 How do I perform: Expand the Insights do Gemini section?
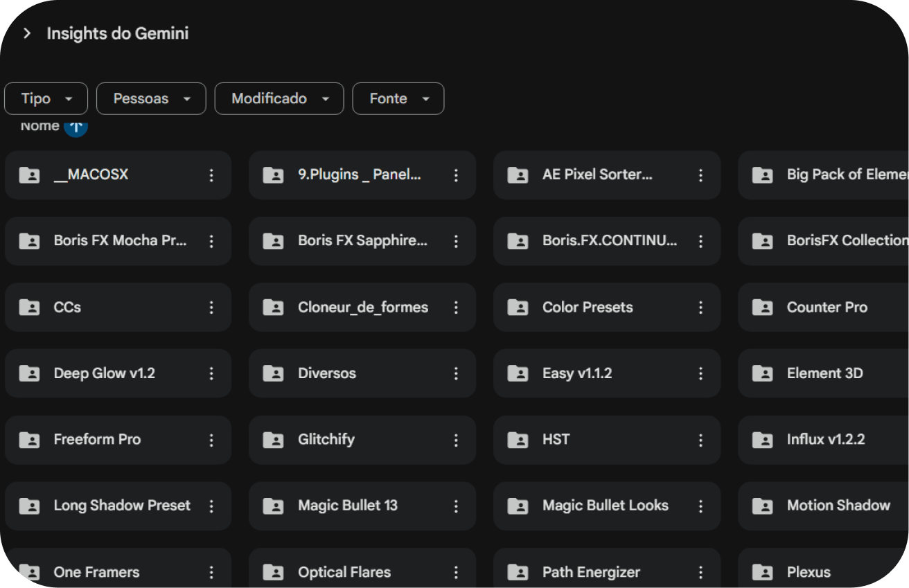point(27,33)
